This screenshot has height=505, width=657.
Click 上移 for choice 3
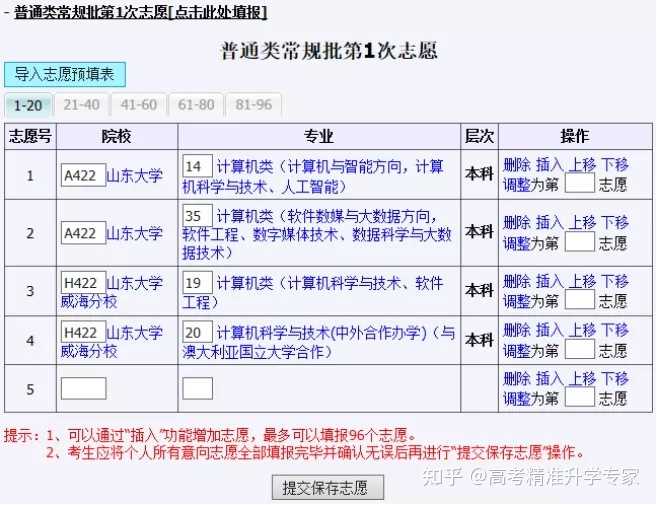582,281
